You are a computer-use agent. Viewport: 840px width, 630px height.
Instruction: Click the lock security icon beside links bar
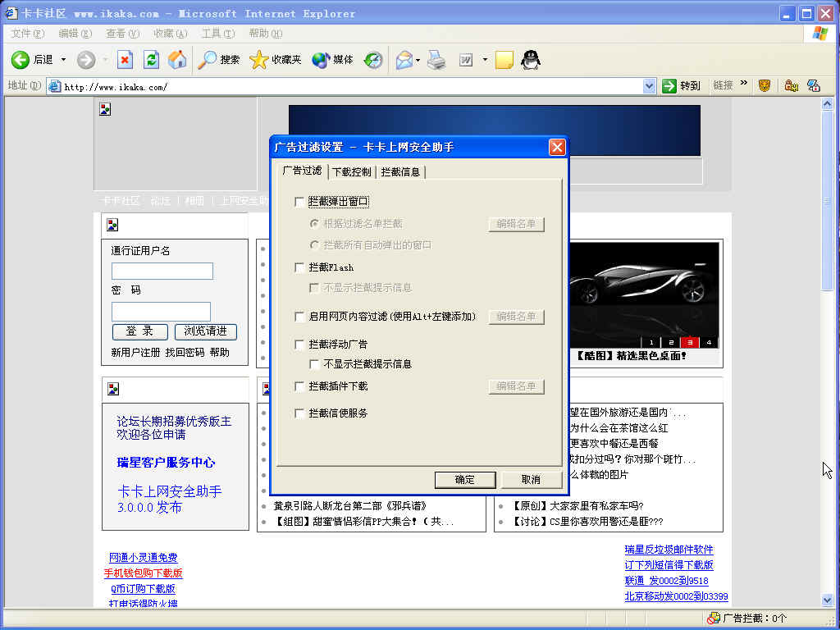[x=792, y=85]
